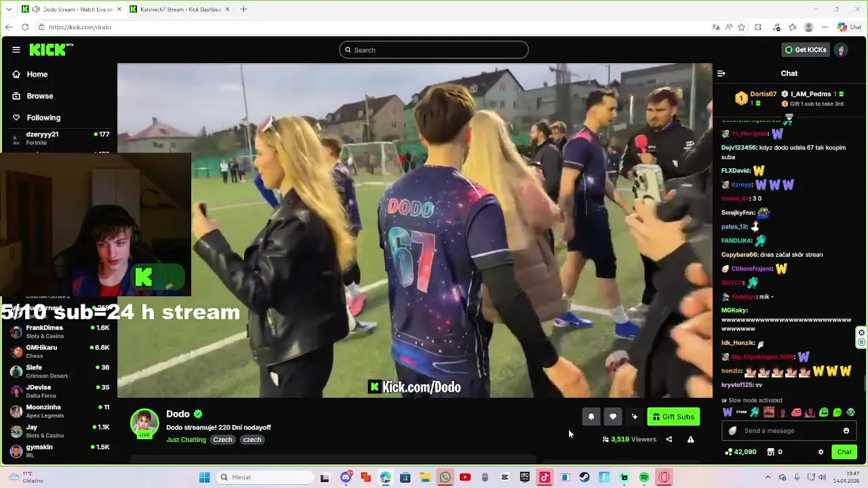This screenshot has height=488, width=868.
Task: Open Copilot Chat in the browser
Action: (x=849, y=27)
